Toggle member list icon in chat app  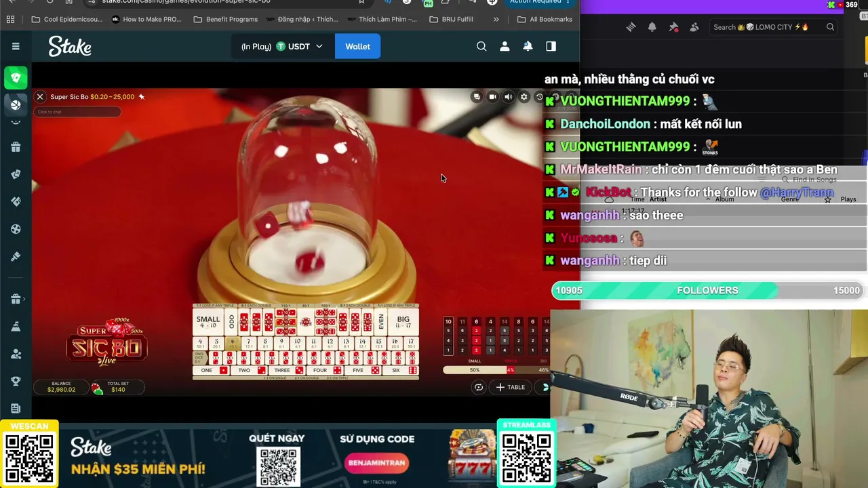click(694, 27)
